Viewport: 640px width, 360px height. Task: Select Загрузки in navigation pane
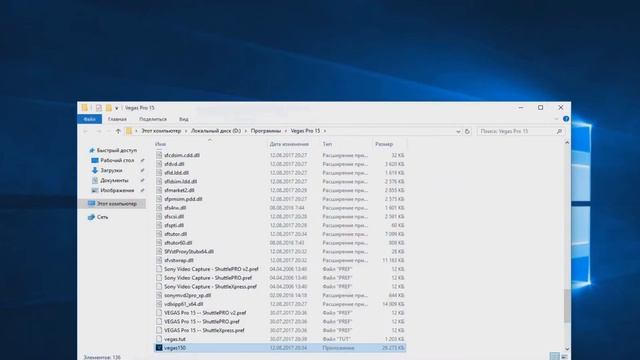[x=111, y=170]
